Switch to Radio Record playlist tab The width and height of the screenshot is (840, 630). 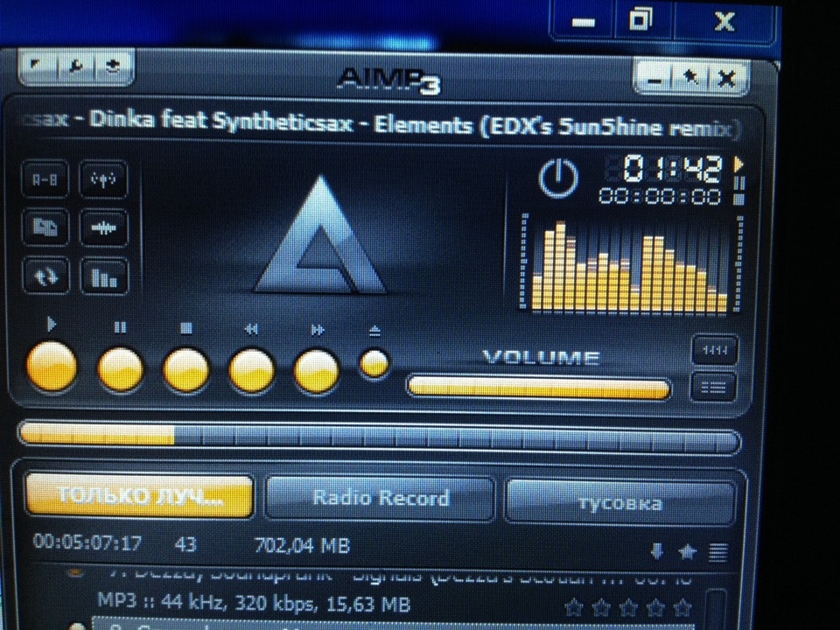(381, 498)
